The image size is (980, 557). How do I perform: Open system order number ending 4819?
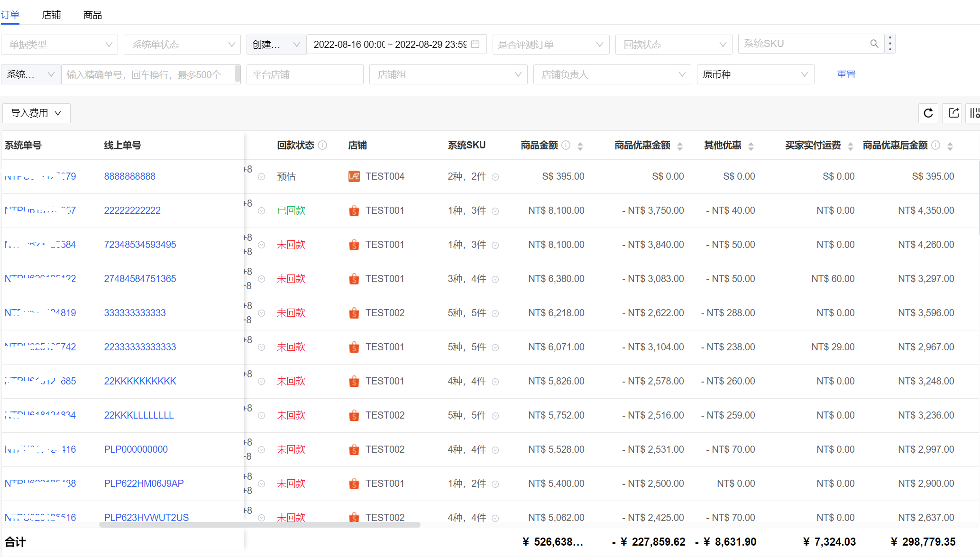click(x=40, y=313)
